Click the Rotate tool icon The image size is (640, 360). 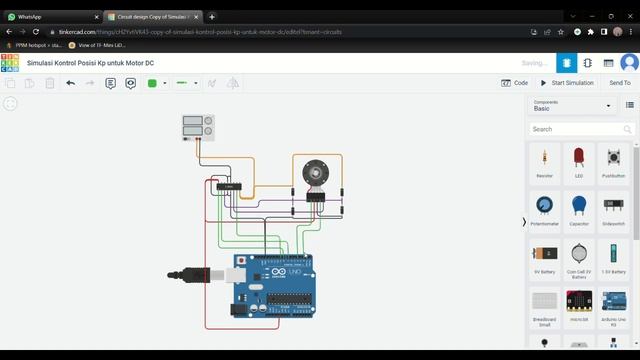click(x=212, y=83)
